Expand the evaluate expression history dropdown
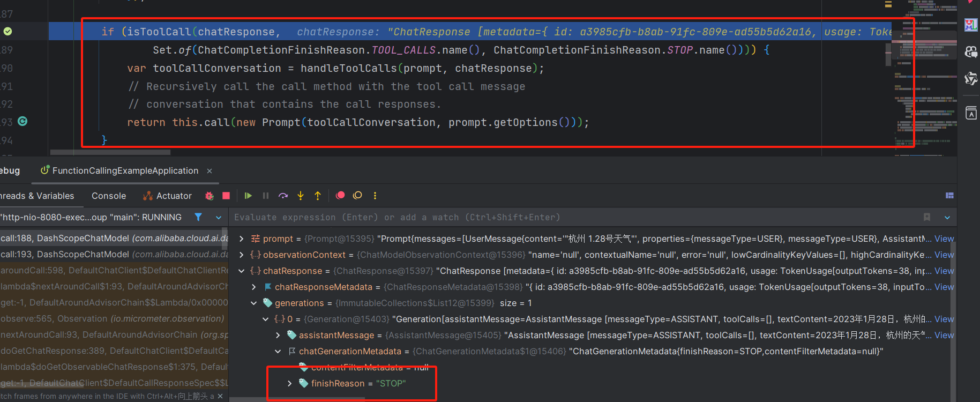This screenshot has height=402, width=980. 947,218
